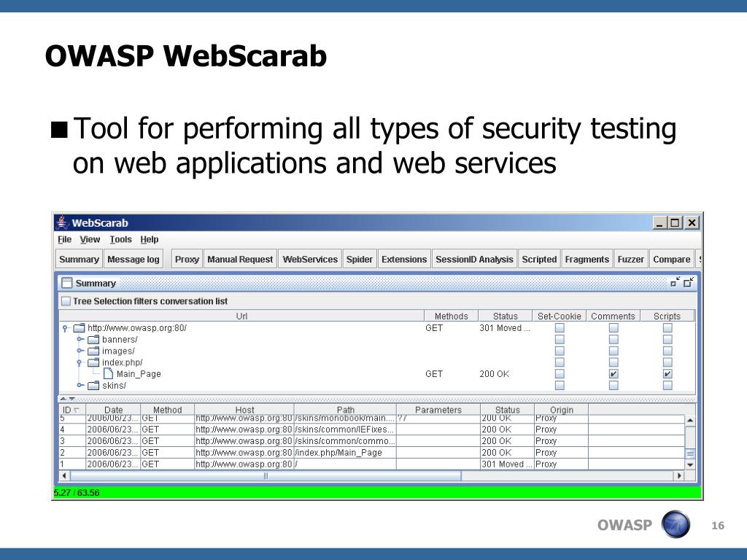This screenshot has height=560, width=747.
Task: Open the File menu
Action: coord(64,239)
